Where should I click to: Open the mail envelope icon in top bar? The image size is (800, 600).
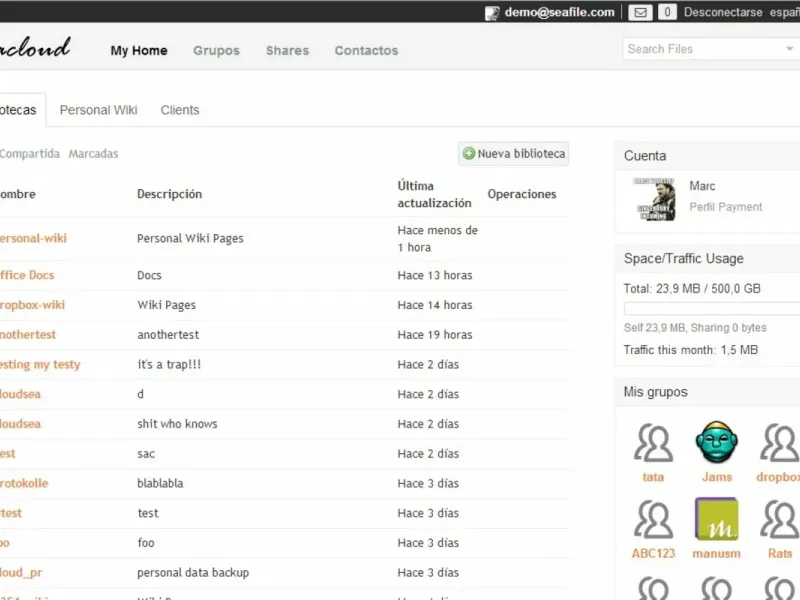pyautogui.click(x=640, y=12)
